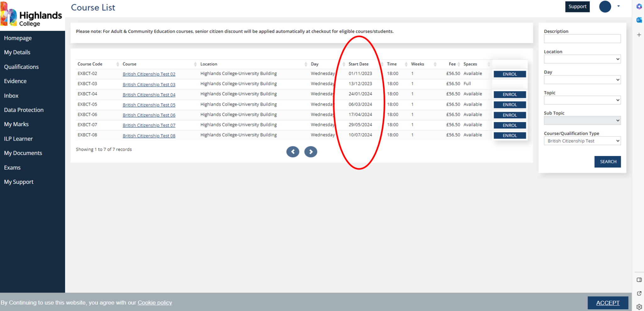Open My Marks in the sidebar menu
The image size is (644, 311).
pos(16,124)
